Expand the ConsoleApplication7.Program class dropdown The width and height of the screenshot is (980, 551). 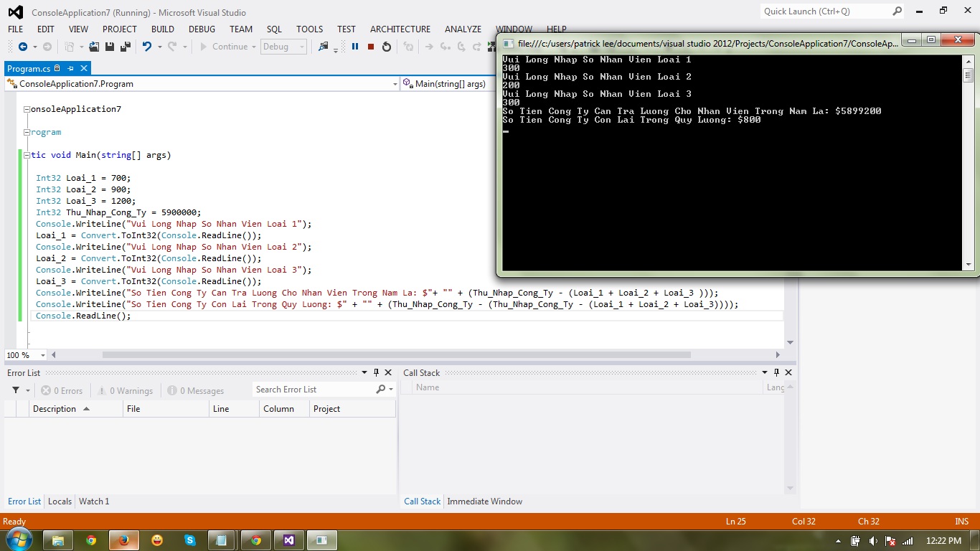(x=395, y=84)
